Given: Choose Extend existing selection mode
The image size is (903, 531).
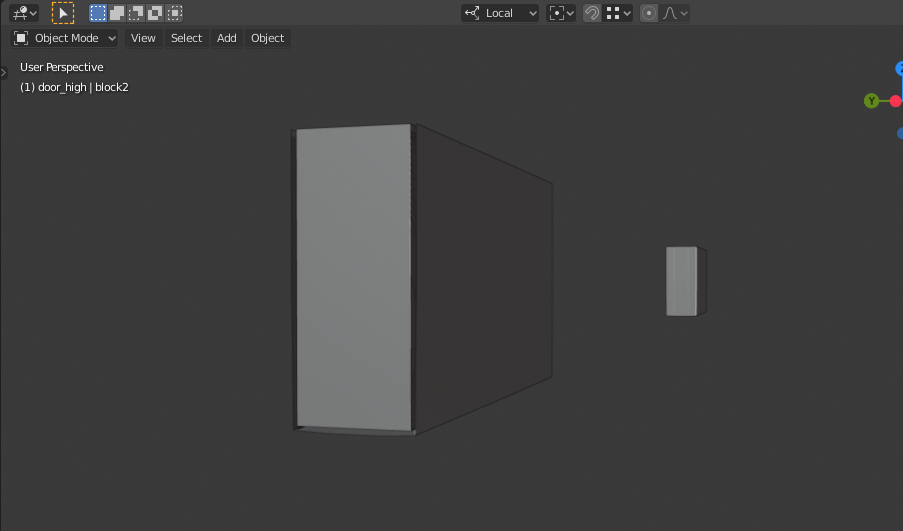Looking at the screenshot, I should point(117,13).
